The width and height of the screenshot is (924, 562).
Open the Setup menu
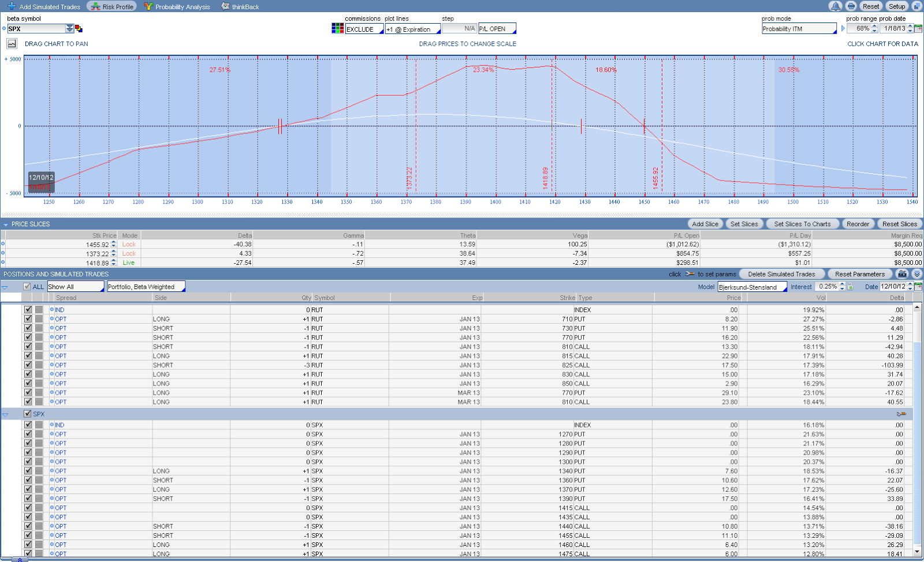897,6
